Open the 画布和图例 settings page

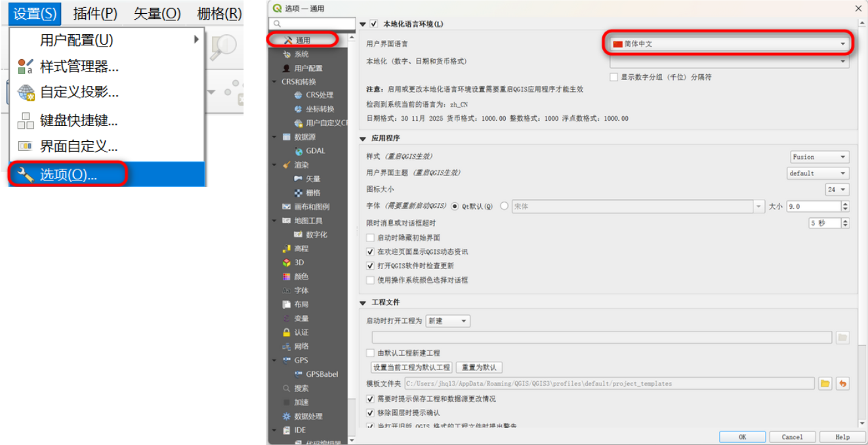click(x=312, y=207)
